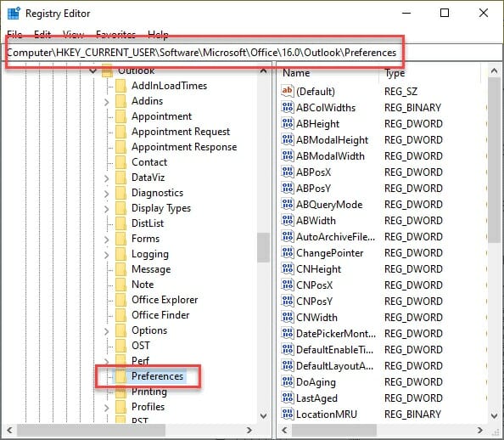Screen dimensions: 504x440
Task: Click the ABHeight DWORD value icon
Action: pyautogui.click(x=287, y=123)
